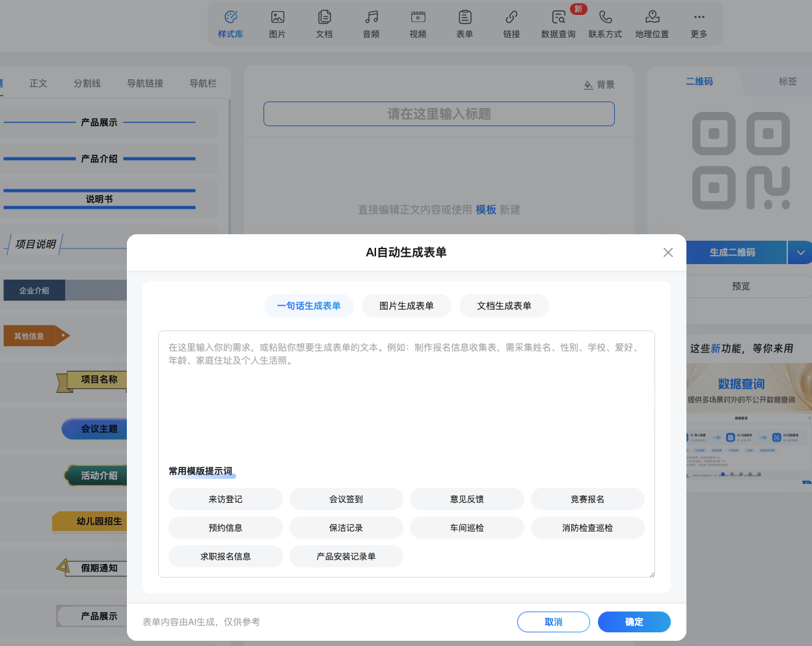The image size is (812, 646).
Task: Choose the 来访登记 template prompt
Action: 226,499
